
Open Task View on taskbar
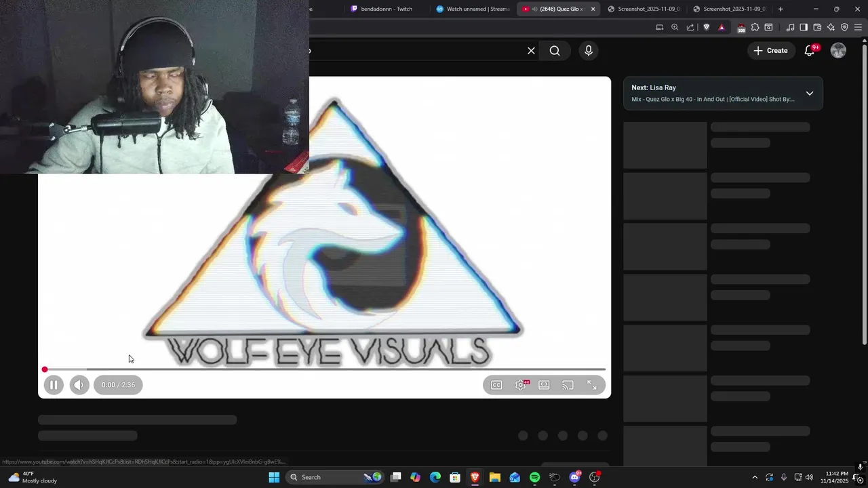pyautogui.click(x=396, y=477)
